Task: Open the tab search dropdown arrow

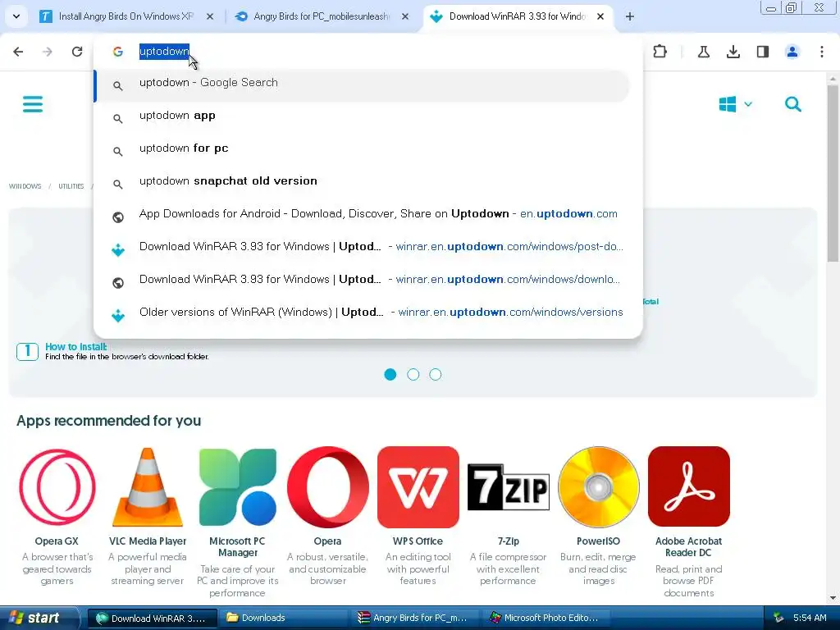Action: pyautogui.click(x=16, y=16)
